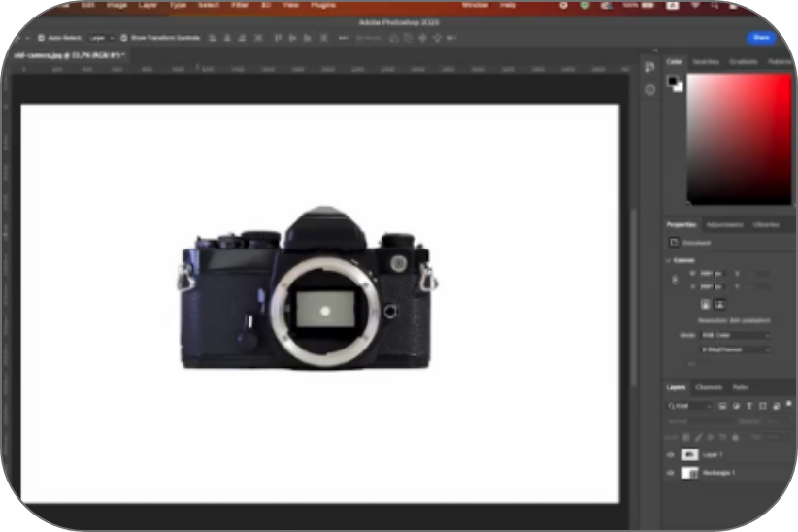Open the Swatches tab

point(706,61)
